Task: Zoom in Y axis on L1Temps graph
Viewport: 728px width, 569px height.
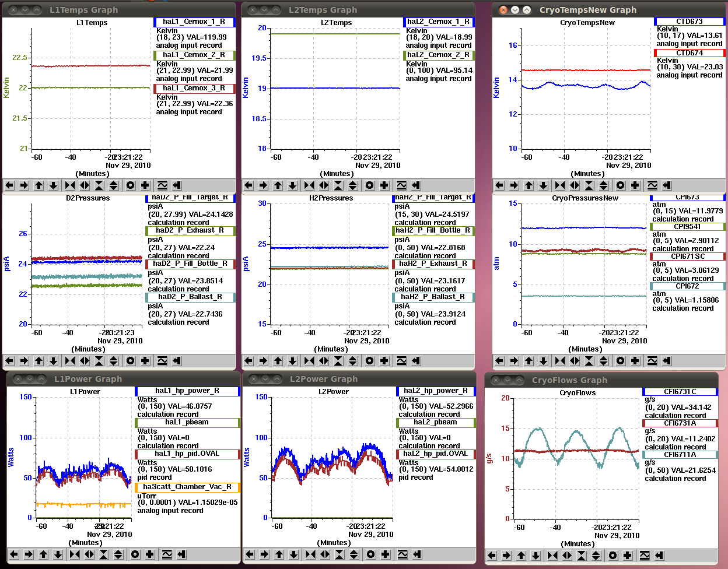Action: click(100, 185)
